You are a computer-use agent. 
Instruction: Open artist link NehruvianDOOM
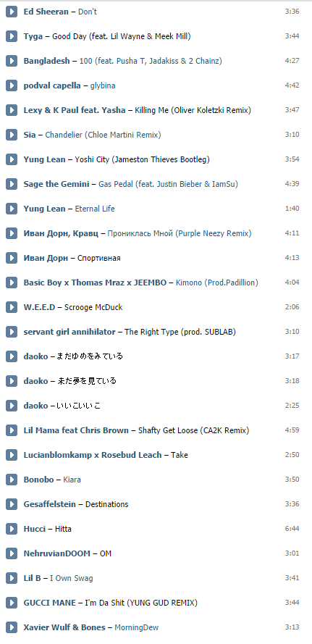point(56,553)
